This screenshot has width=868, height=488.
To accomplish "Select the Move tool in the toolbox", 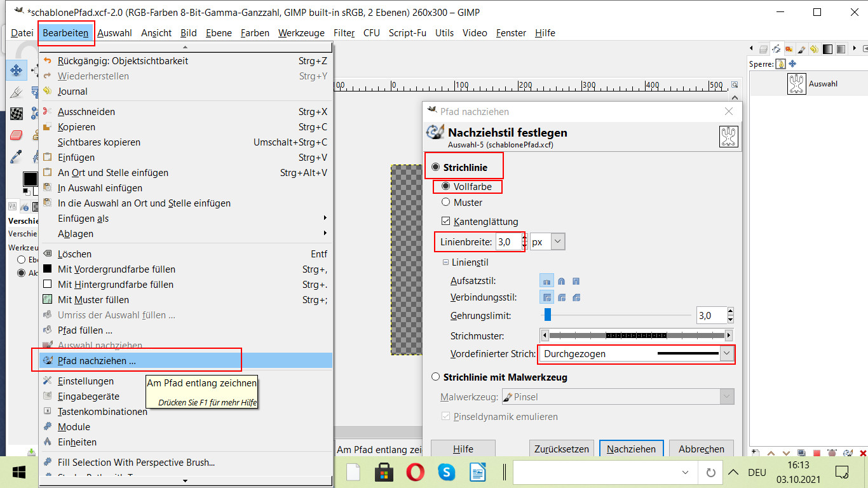I will coord(17,70).
